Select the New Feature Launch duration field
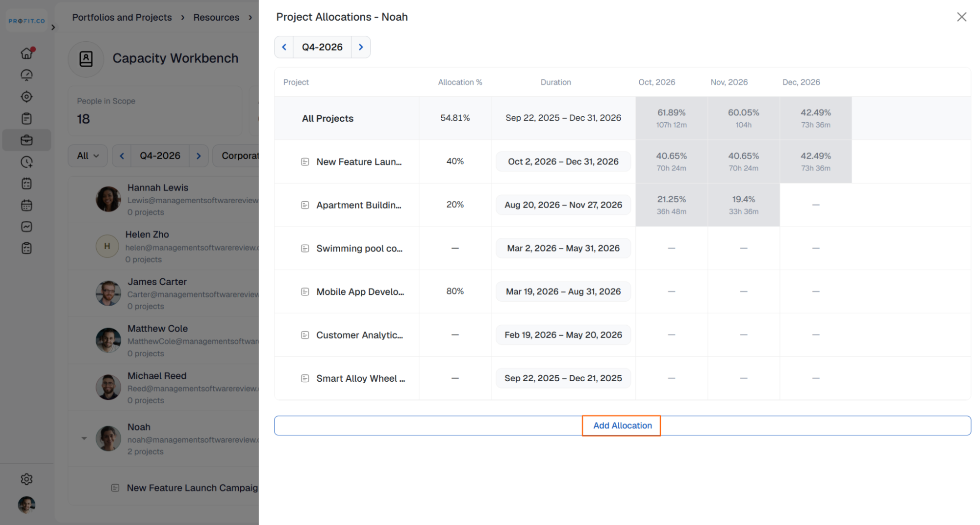Screen dimensions: 980x525 (563, 161)
